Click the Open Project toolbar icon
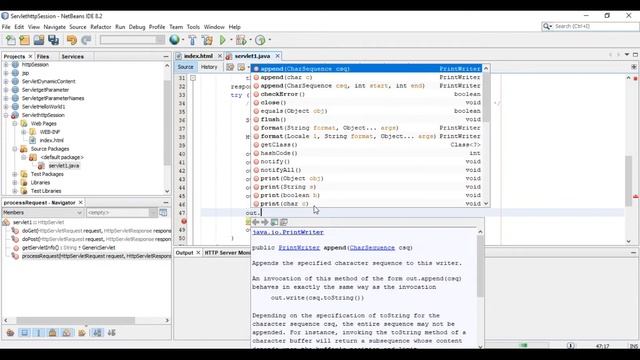The image size is (640, 360). (x=39, y=40)
